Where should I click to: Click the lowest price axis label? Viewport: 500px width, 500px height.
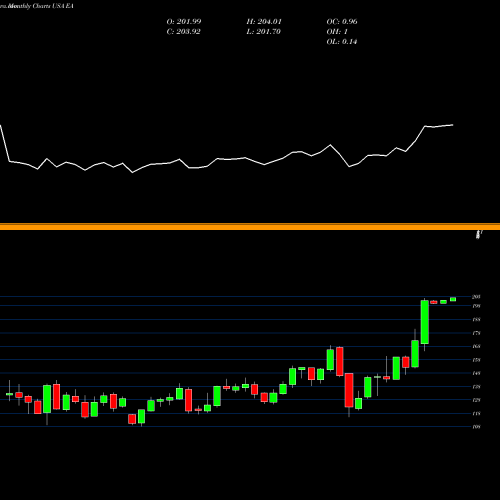click(476, 427)
